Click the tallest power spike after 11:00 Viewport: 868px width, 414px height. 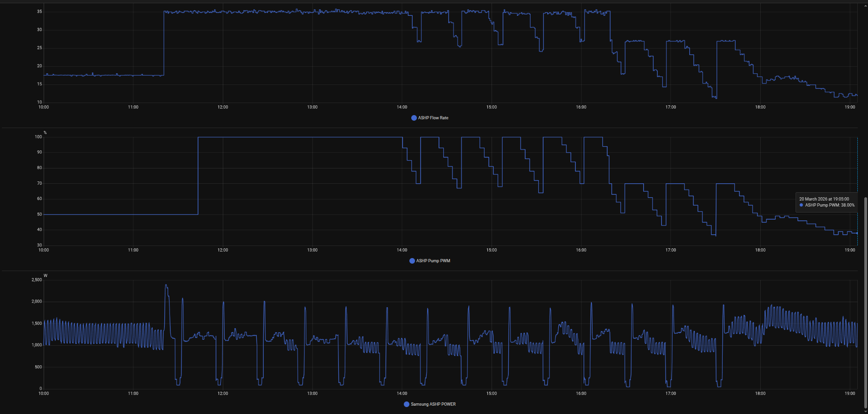coord(166,285)
